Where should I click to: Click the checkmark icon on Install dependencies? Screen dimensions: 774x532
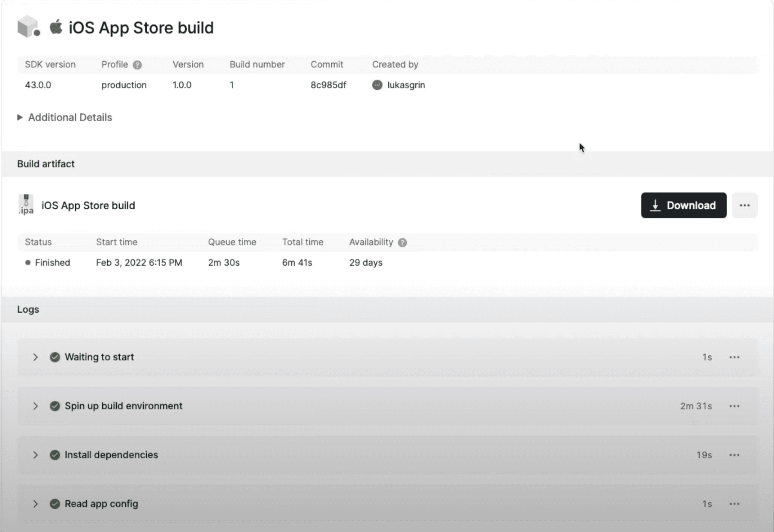pos(54,455)
